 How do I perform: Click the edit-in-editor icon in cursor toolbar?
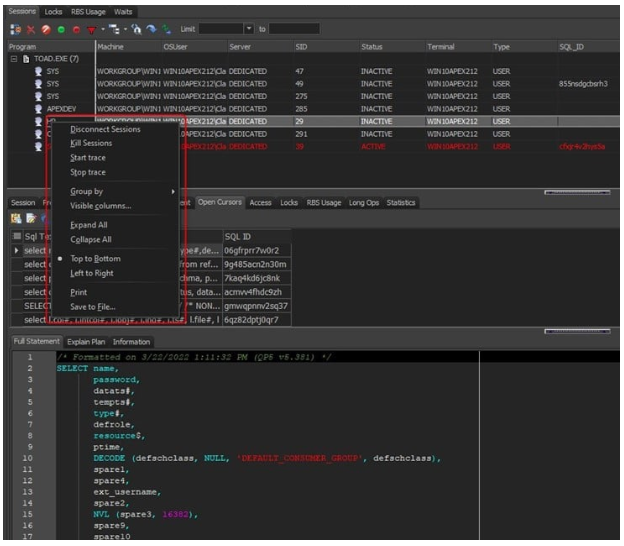click(x=31, y=218)
